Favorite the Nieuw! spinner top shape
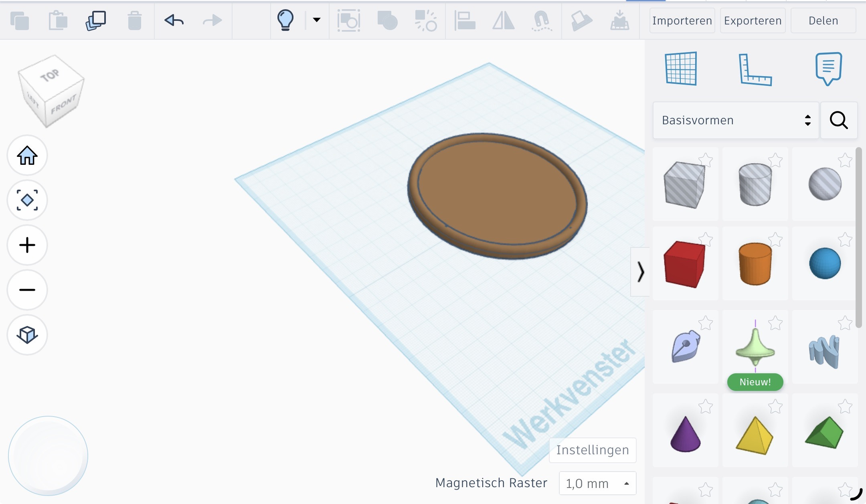The height and width of the screenshot is (504, 866). [x=775, y=322]
